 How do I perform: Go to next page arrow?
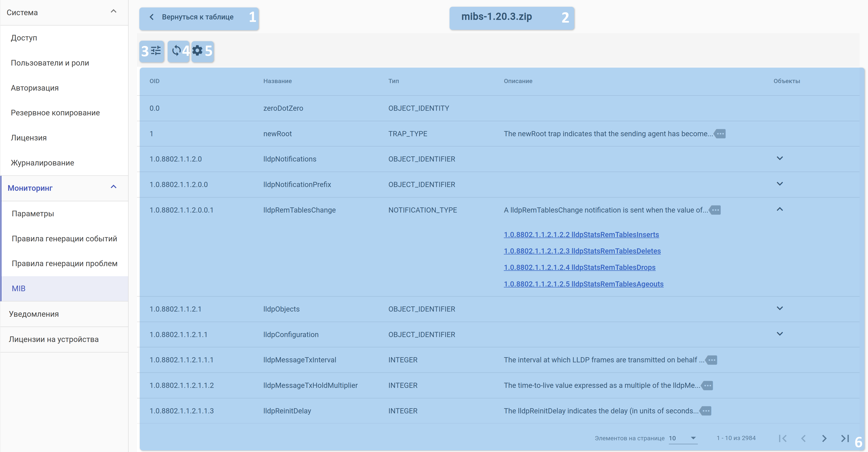click(824, 438)
